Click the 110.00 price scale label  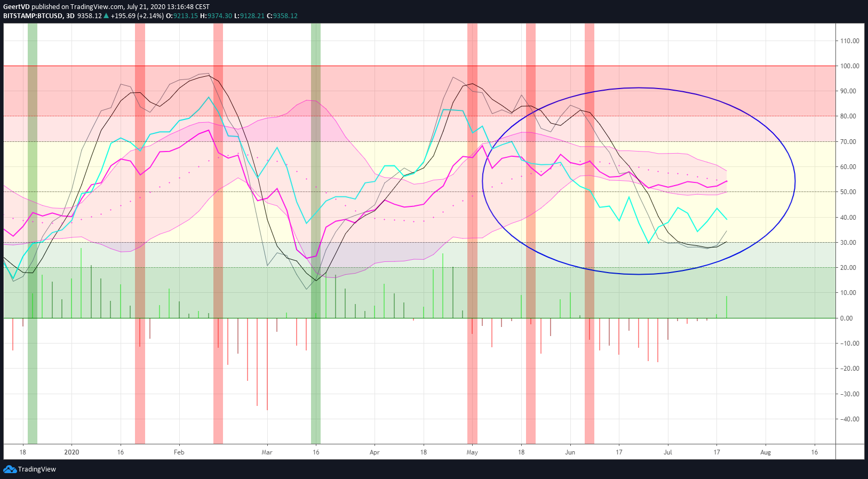tap(850, 41)
